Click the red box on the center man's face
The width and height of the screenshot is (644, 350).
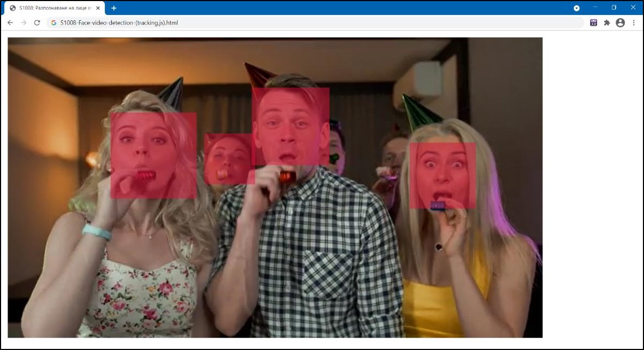(290, 126)
